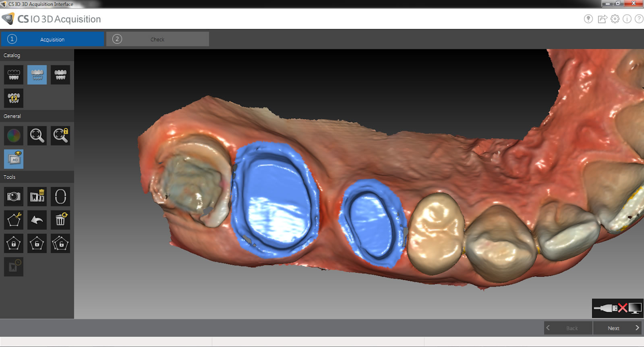Click the double polygon unlock all tool
Viewport: 644px width, 347px height.
60,243
